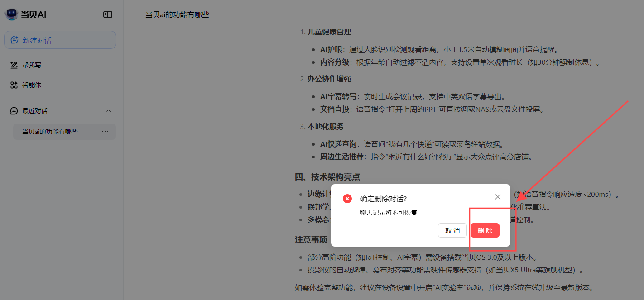
Task: Click the line mentioning 当贝OS 3.0
Action: click(x=422, y=257)
